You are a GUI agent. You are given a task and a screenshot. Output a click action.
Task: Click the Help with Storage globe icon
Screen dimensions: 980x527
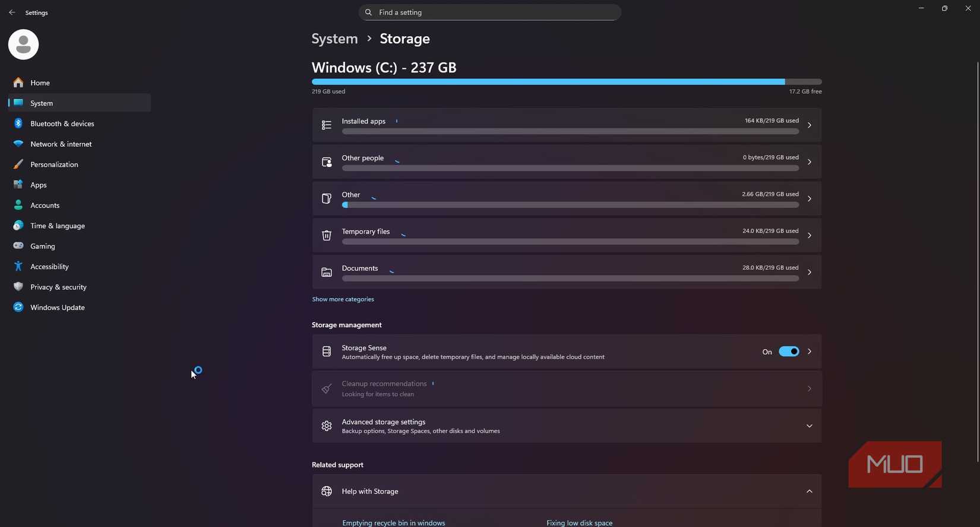(327, 491)
